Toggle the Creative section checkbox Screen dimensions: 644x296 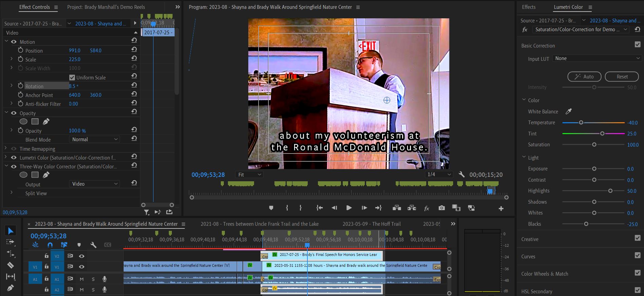click(x=638, y=238)
